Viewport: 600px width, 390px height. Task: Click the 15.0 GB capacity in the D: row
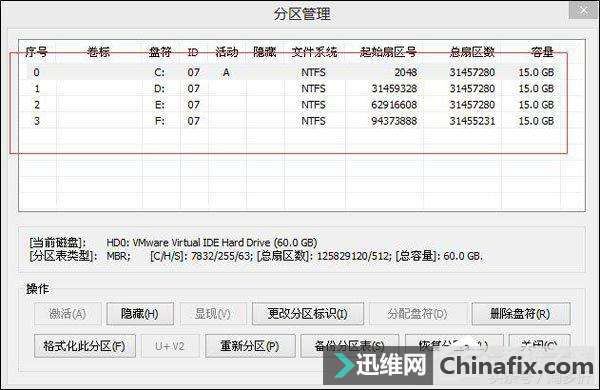(x=536, y=89)
